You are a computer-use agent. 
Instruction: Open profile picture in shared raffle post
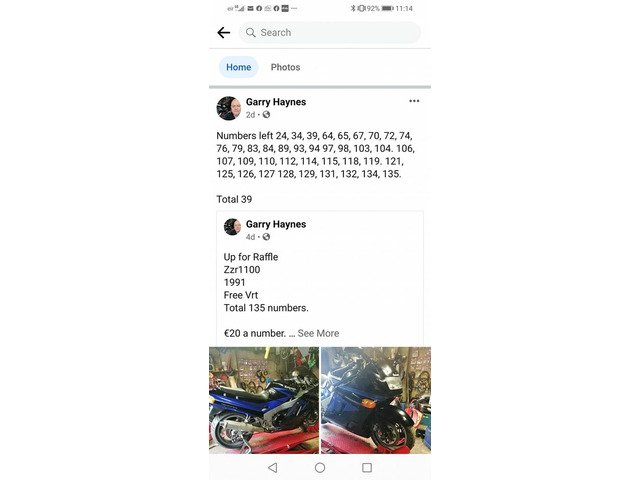[x=232, y=227]
